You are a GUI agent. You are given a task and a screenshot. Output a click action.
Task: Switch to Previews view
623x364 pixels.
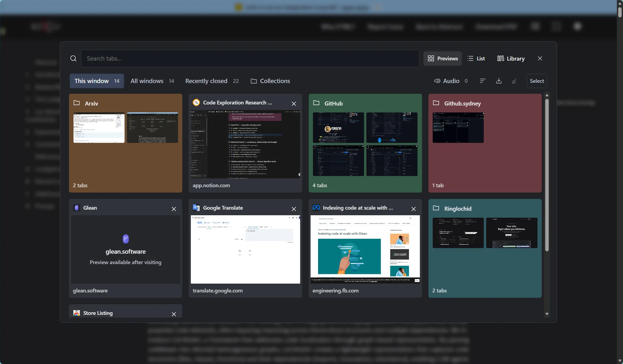[443, 58]
